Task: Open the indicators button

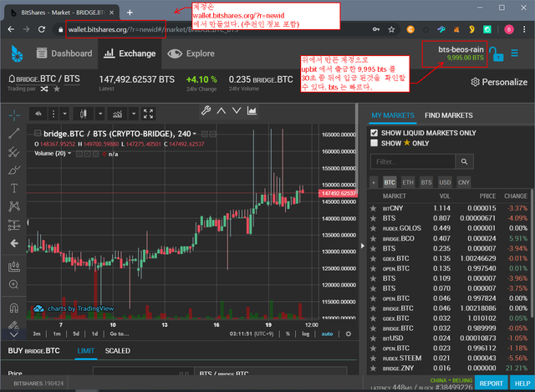Action: pos(117,114)
